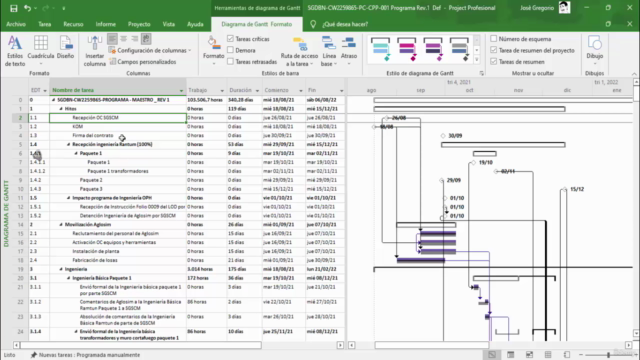Enable the Demora checkbox
The height and width of the screenshot is (360, 640).
pos(230,50)
